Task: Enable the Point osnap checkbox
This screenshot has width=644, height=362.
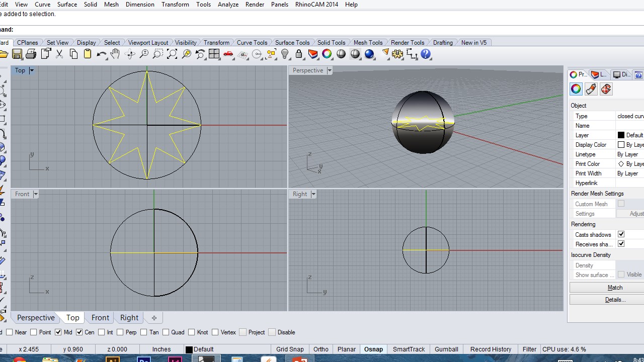Action: [x=34, y=332]
